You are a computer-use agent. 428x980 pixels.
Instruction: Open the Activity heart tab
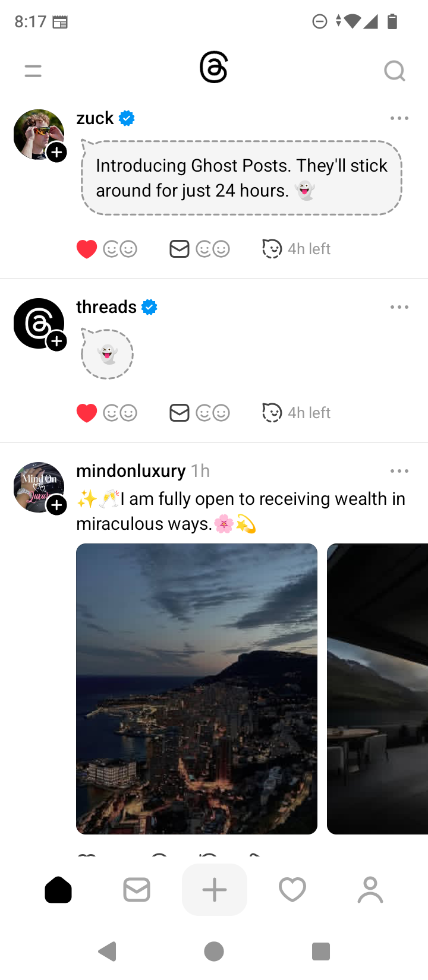(x=292, y=890)
